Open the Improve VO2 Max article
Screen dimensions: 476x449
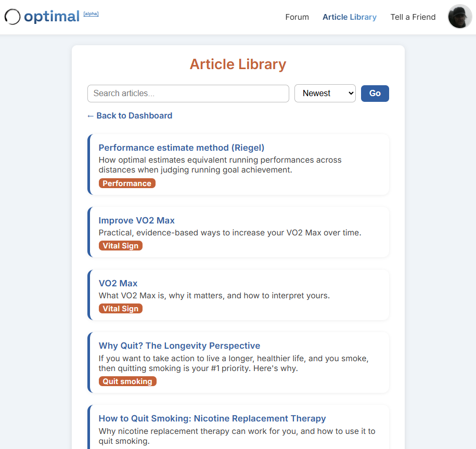(136, 220)
